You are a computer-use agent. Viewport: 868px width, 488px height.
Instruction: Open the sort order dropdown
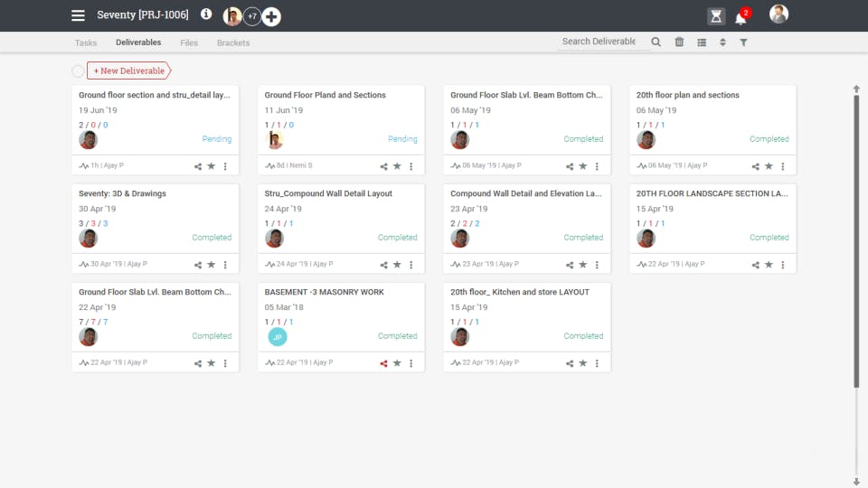coord(722,42)
